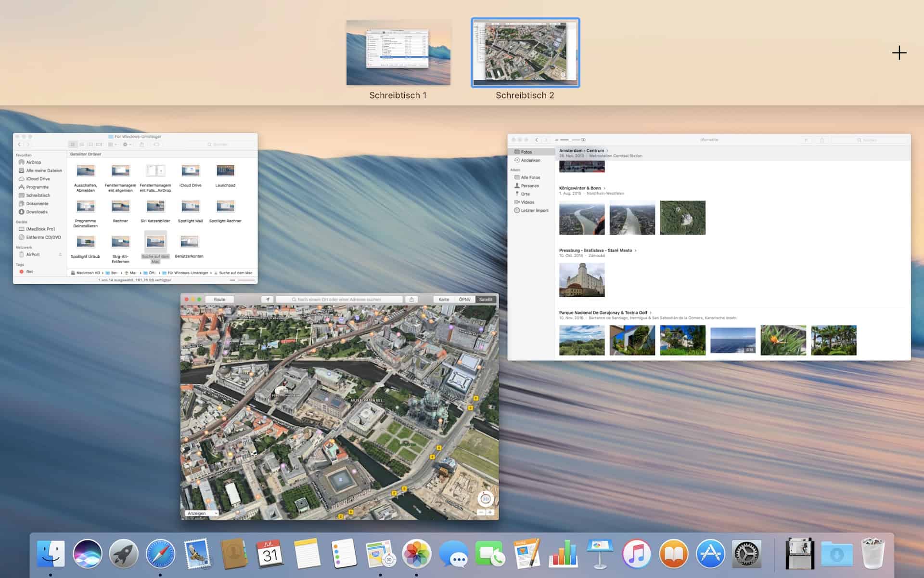The image size is (924, 578).
Task: Select the Bratislava castle photo thumbnail
Action: (x=582, y=280)
